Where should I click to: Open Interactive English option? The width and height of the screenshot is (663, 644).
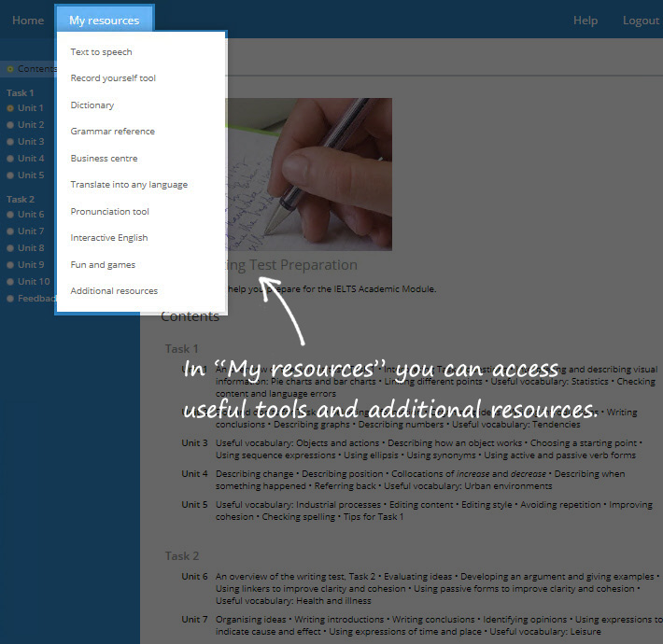pyautogui.click(x=109, y=238)
